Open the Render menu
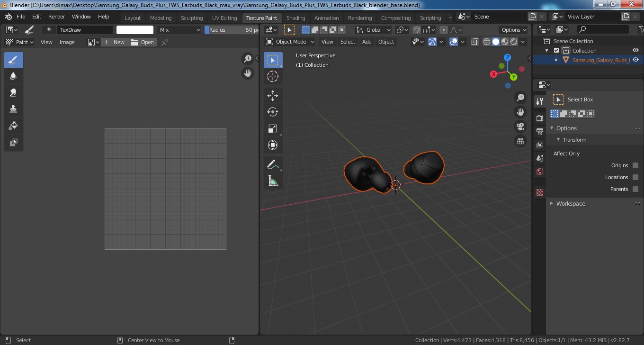644x345 pixels. tap(57, 17)
